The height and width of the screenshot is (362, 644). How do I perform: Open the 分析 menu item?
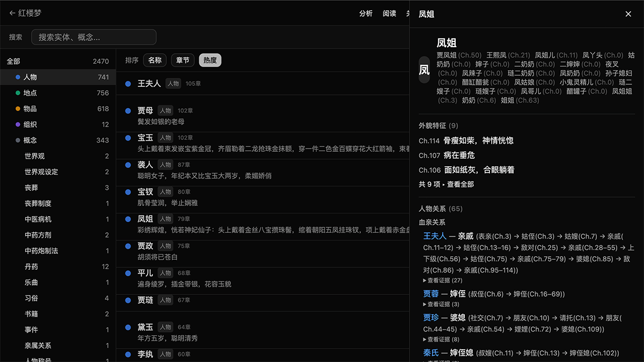(366, 13)
